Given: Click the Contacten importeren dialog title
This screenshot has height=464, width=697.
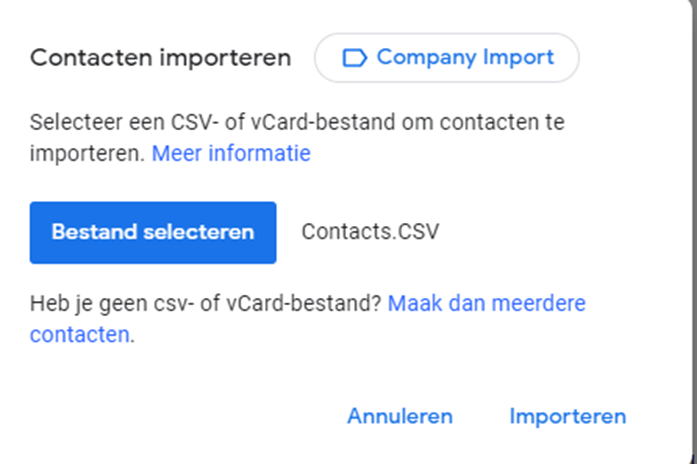Looking at the screenshot, I should click(160, 58).
